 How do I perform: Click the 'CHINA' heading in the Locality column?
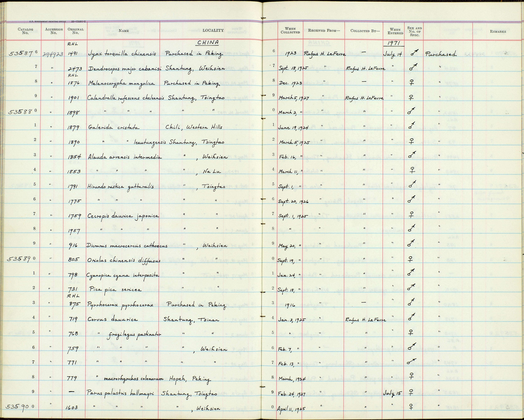208,42
